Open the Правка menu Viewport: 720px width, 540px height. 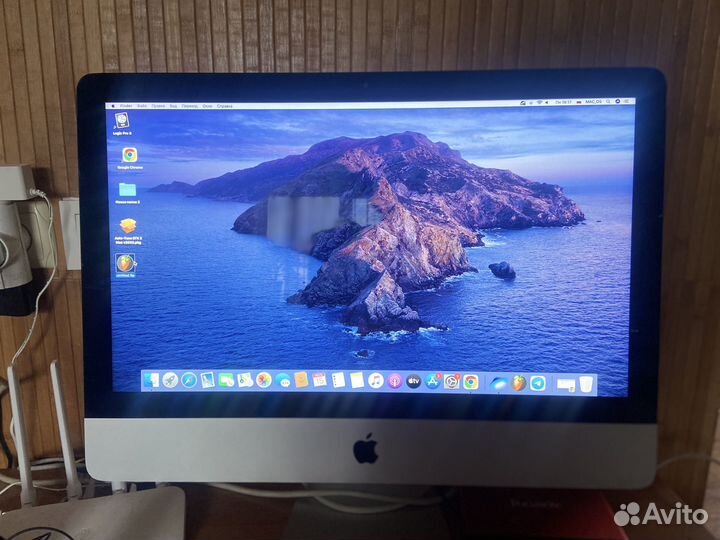[158, 106]
